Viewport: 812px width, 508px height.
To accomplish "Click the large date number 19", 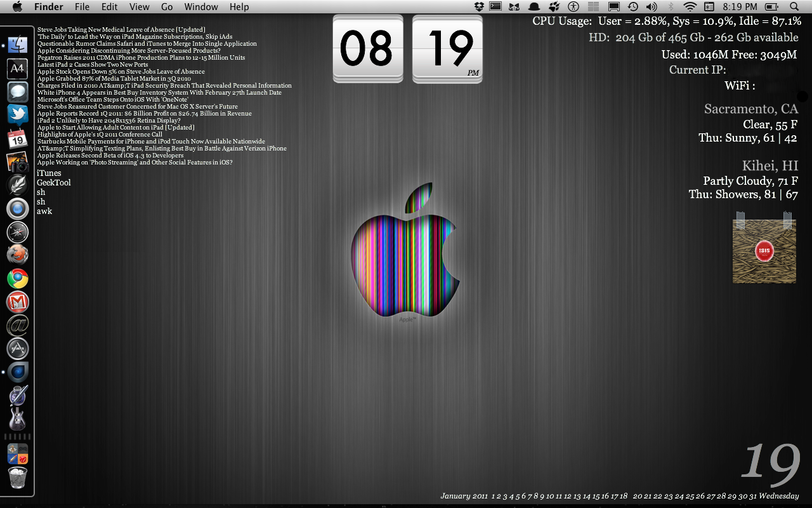I will [771, 462].
